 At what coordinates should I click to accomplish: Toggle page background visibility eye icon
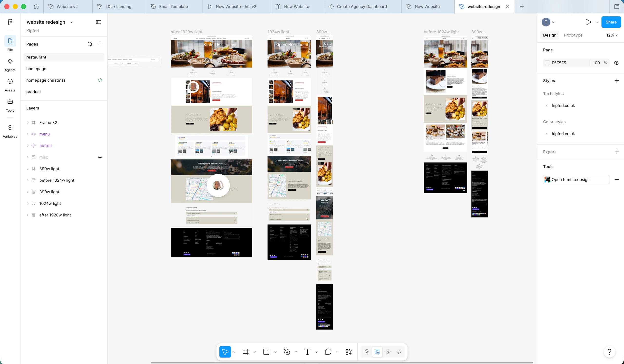pyautogui.click(x=617, y=63)
